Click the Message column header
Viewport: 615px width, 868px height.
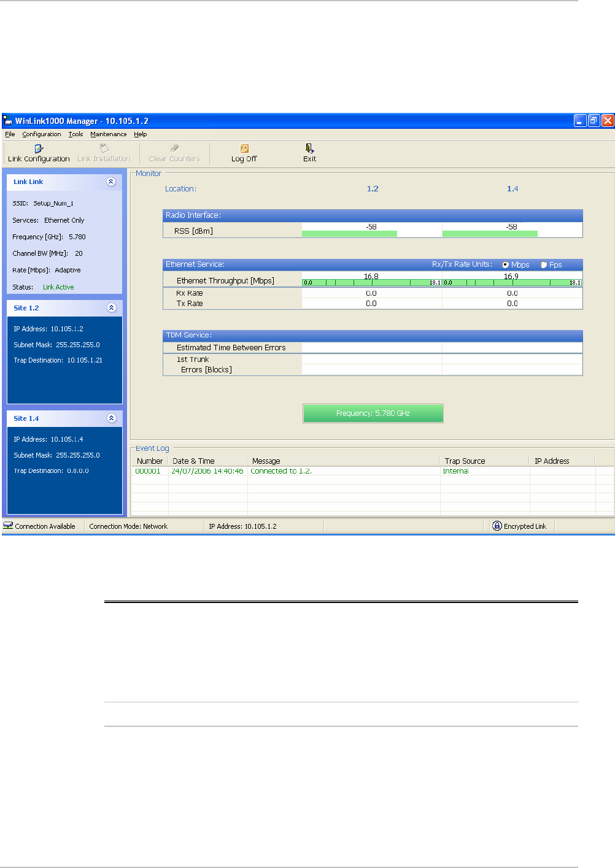344,461
